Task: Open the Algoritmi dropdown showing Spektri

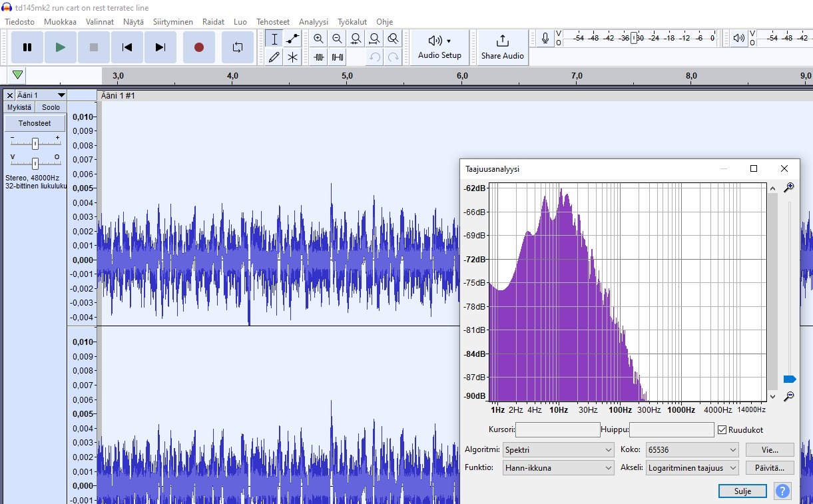Action: pos(558,450)
